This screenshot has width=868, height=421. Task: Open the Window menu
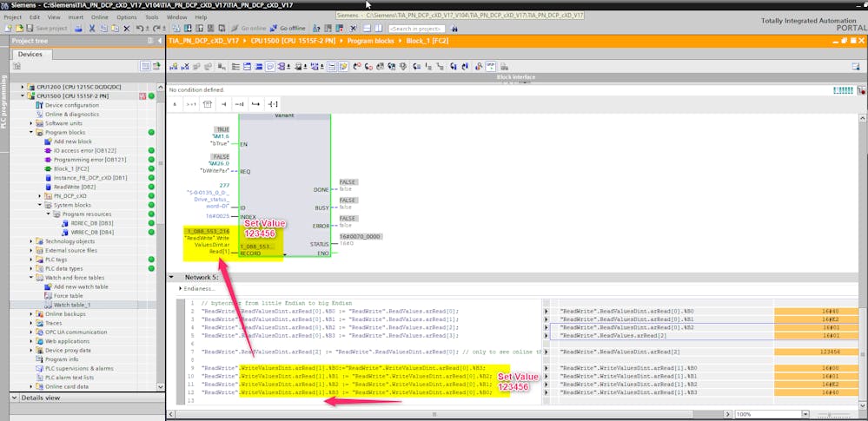pyautogui.click(x=177, y=17)
